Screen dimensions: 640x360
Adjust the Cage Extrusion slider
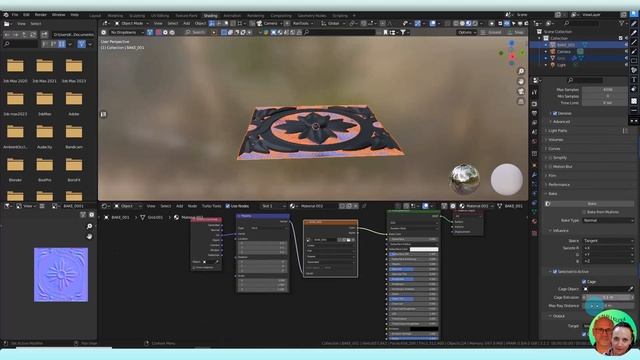click(608, 298)
